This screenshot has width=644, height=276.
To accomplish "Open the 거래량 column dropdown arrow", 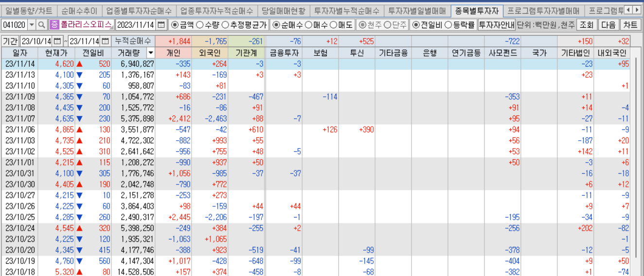I will (151, 53).
